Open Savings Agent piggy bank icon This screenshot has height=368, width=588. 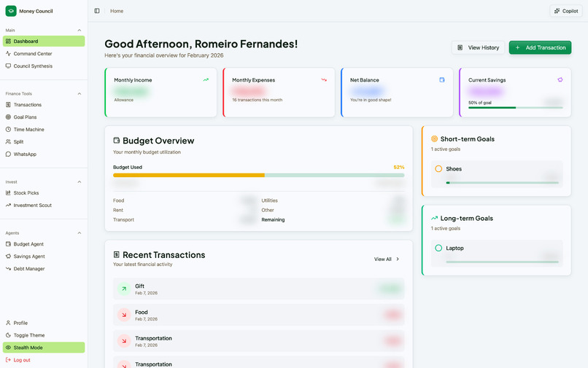pos(8,257)
